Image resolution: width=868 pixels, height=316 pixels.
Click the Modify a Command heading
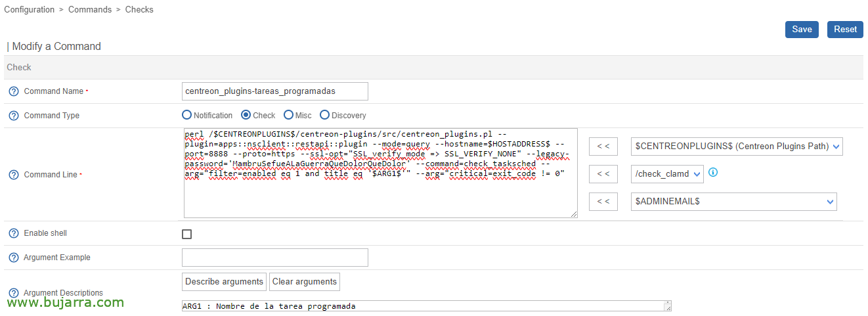(x=56, y=47)
